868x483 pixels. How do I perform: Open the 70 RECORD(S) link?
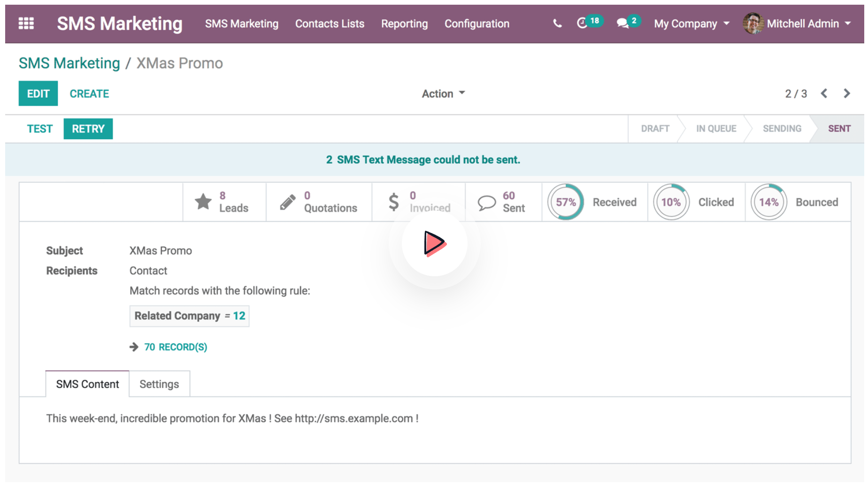coord(175,347)
